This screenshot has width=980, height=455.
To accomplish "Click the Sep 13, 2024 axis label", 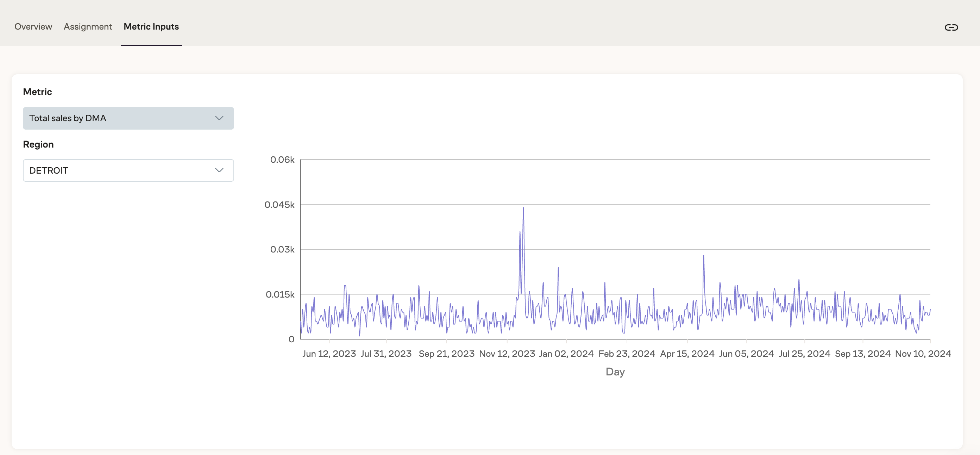I will click(862, 353).
